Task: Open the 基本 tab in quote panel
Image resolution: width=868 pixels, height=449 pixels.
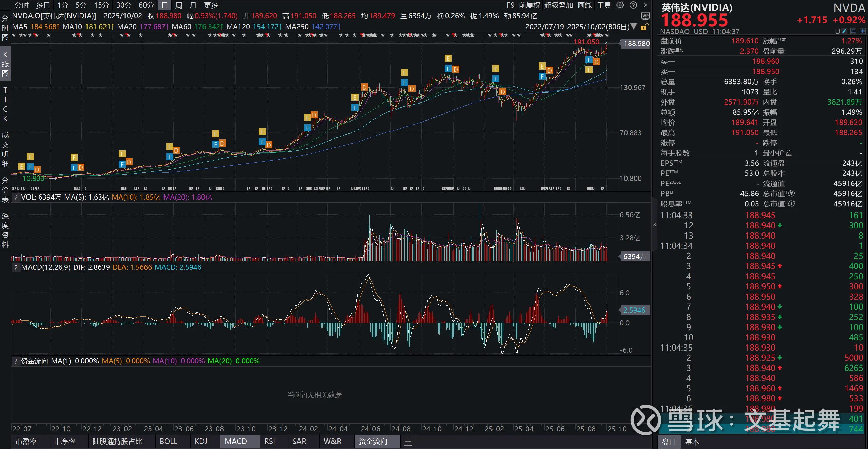Action: coord(692,442)
